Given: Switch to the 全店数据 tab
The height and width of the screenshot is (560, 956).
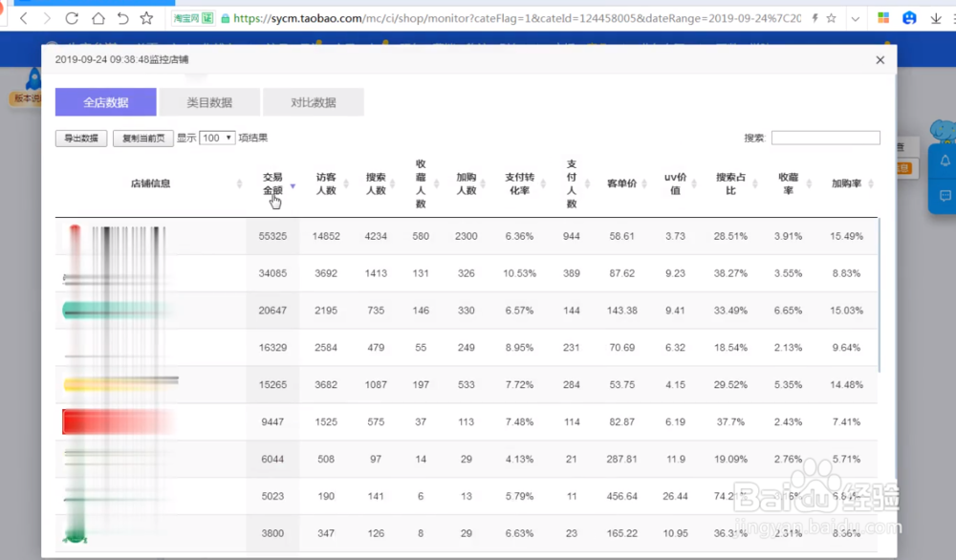Looking at the screenshot, I should pos(105,102).
